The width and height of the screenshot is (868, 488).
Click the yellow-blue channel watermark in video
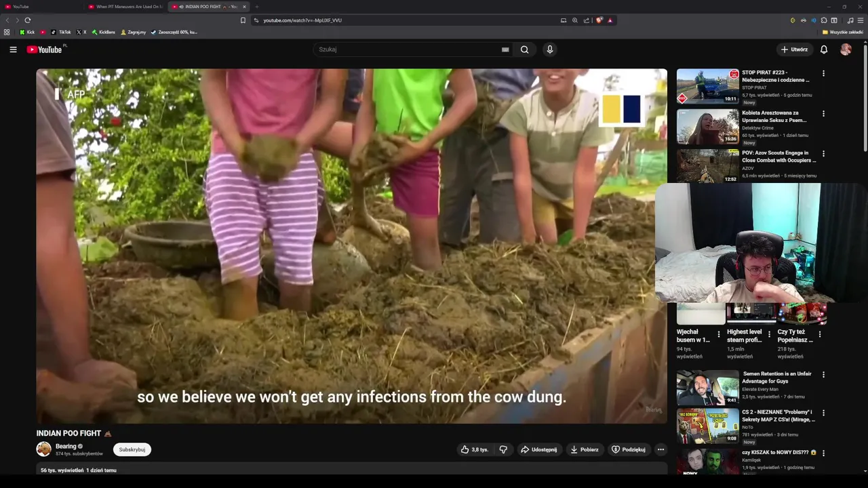click(x=622, y=109)
